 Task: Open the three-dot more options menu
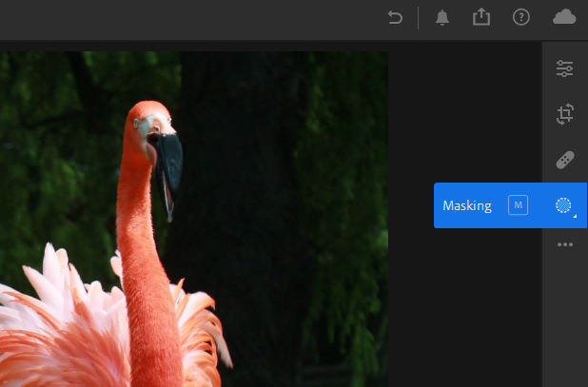pyautogui.click(x=565, y=244)
